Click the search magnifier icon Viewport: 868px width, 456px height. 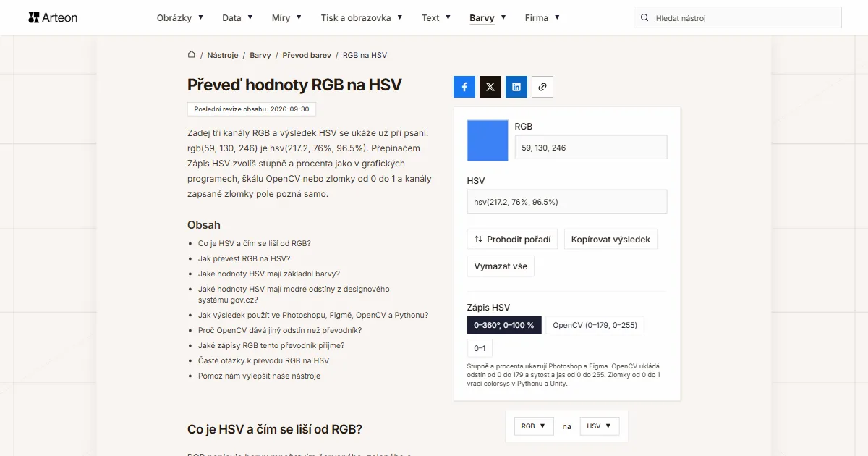(644, 17)
